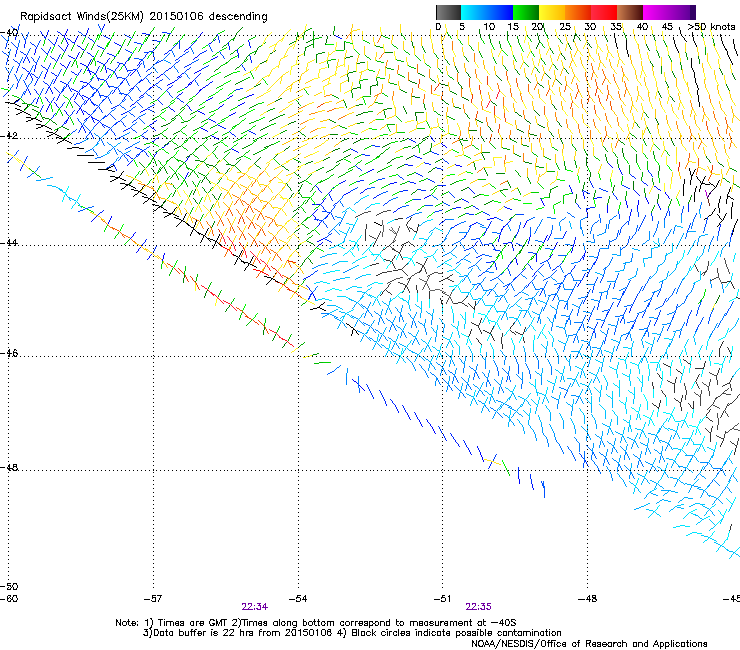Click the purple time stamp '22:35'
This screenshot has width=740, height=650.
[x=478, y=607]
